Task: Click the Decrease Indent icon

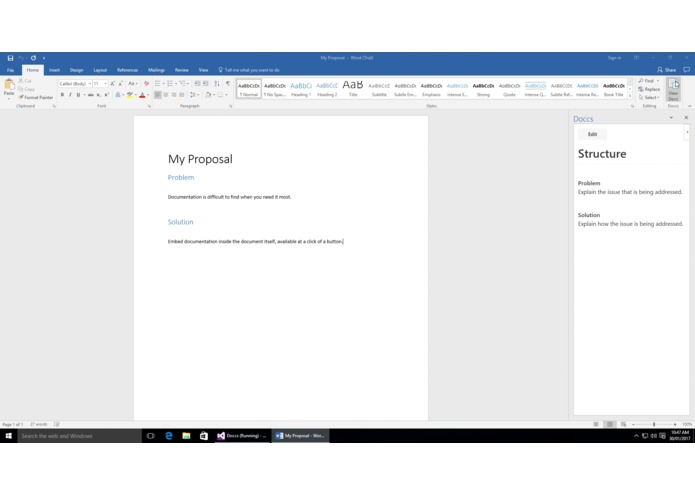Action: (197, 83)
